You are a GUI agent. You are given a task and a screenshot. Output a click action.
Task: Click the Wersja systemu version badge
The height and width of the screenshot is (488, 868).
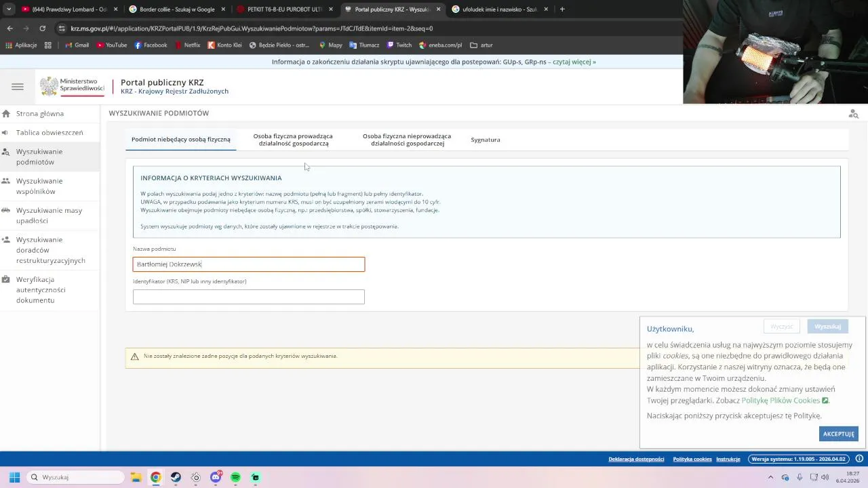tap(800, 459)
